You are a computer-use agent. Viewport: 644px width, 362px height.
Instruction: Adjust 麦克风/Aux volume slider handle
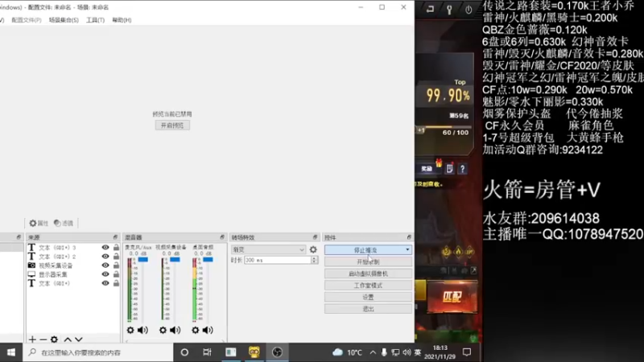point(143,259)
